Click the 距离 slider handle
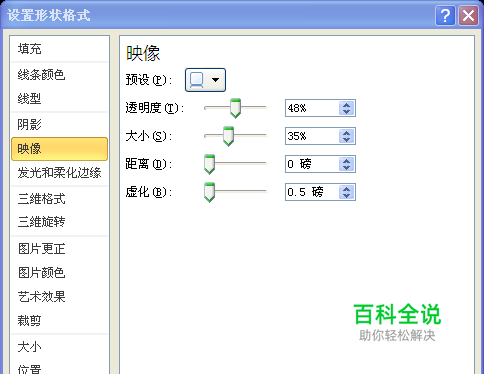This screenshot has width=484, height=374. 209,164
